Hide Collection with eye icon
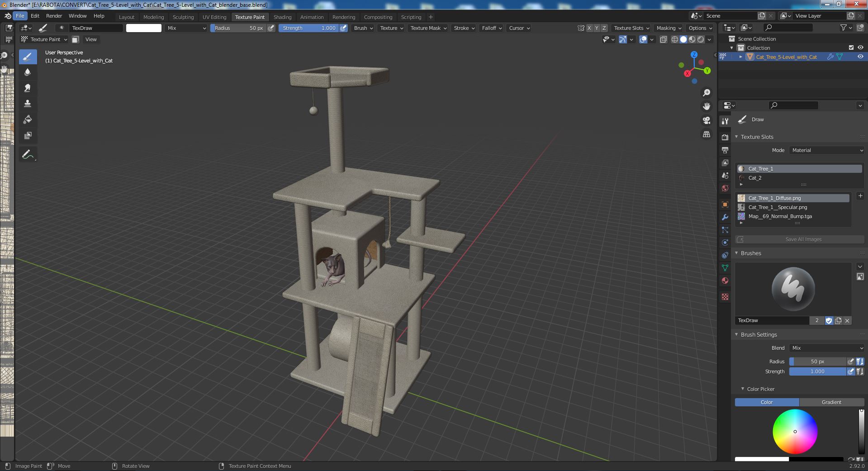The width and height of the screenshot is (868, 471). point(860,48)
